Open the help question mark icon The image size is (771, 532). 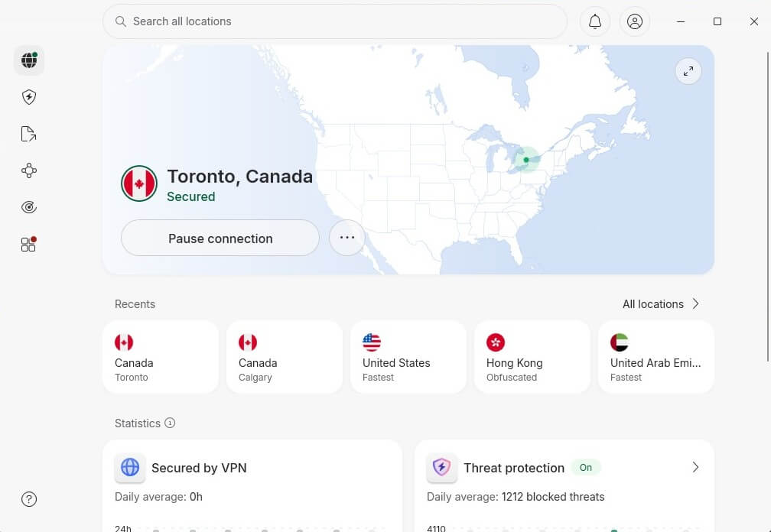[x=29, y=499]
